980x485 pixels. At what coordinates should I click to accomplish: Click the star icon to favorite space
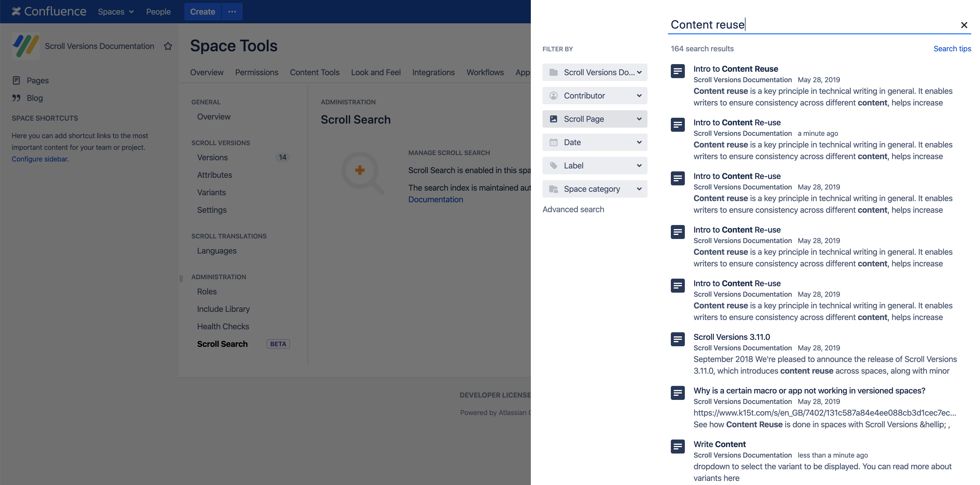coord(168,46)
